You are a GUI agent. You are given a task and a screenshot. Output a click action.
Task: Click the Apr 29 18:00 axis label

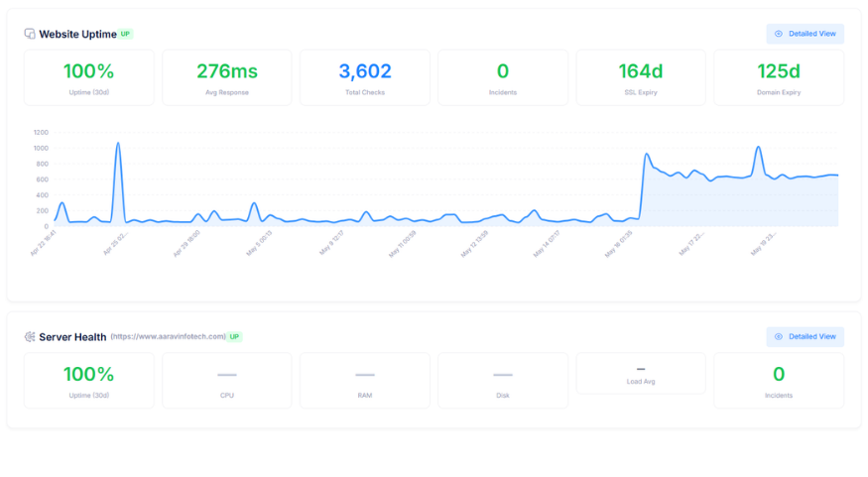(x=186, y=244)
